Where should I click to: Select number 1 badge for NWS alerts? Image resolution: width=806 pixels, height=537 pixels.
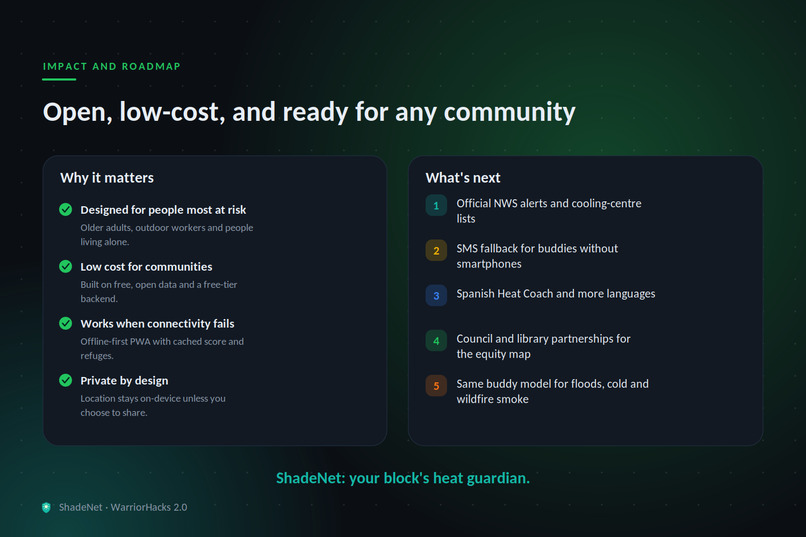coord(436,206)
